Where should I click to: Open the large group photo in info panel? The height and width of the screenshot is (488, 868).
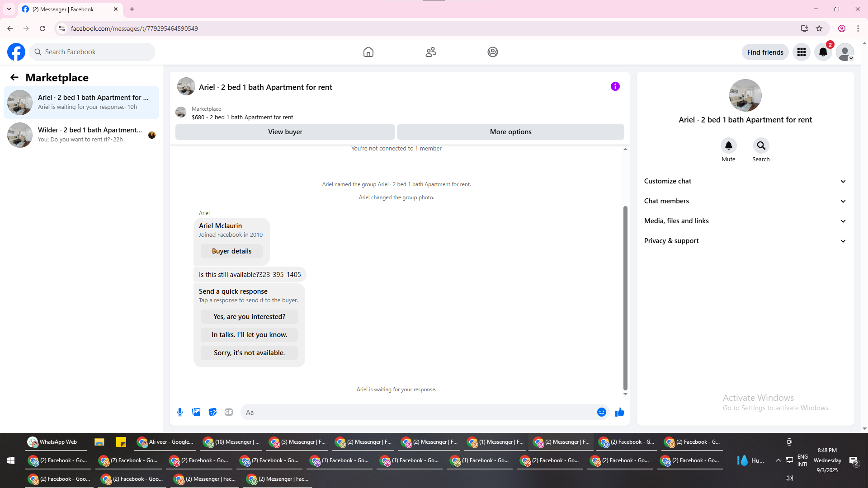745,95
